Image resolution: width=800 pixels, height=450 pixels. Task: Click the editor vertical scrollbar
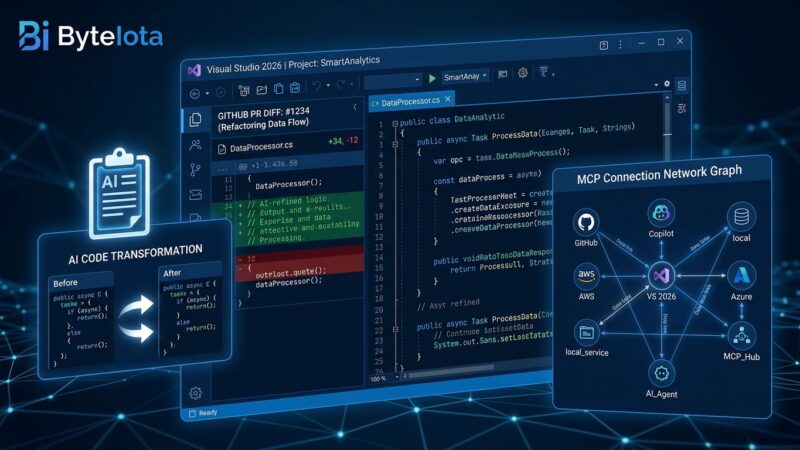point(667,128)
